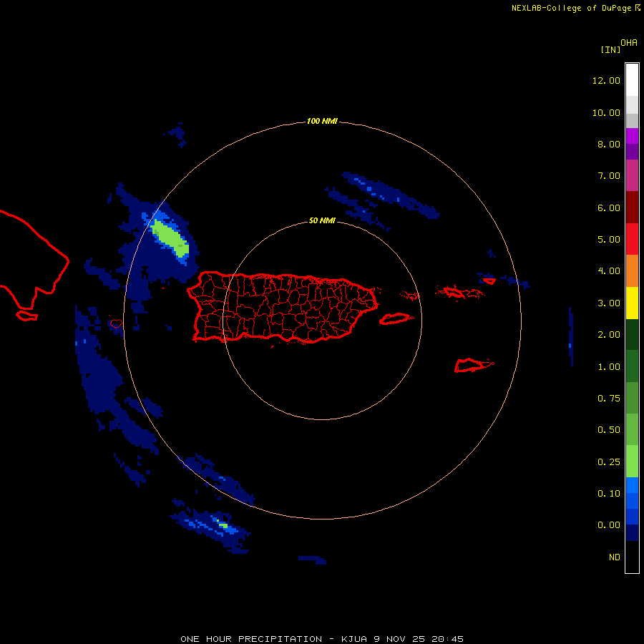
Task: Click the dark red 6.00 legend swatch
Action: click(x=632, y=208)
